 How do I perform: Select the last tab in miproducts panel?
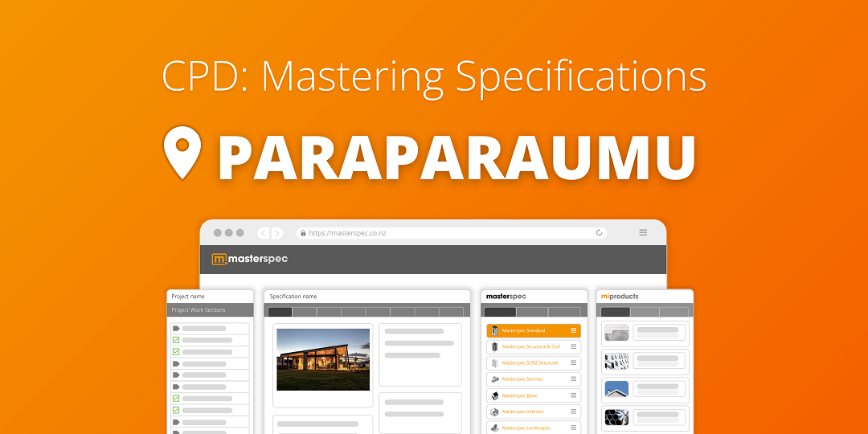point(674,312)
